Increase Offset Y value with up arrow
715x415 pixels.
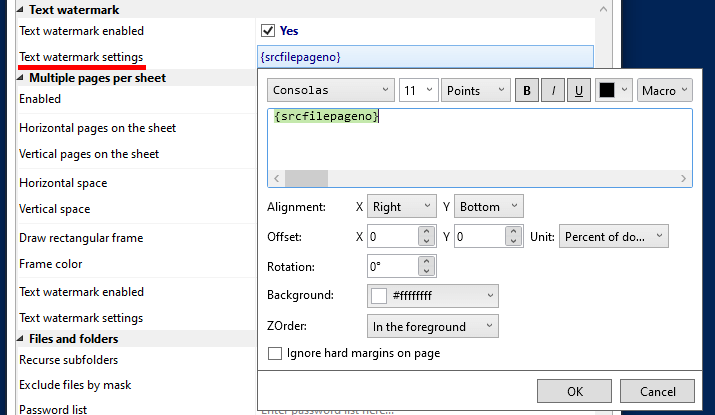pyautogui.click(x=513, y=231)
